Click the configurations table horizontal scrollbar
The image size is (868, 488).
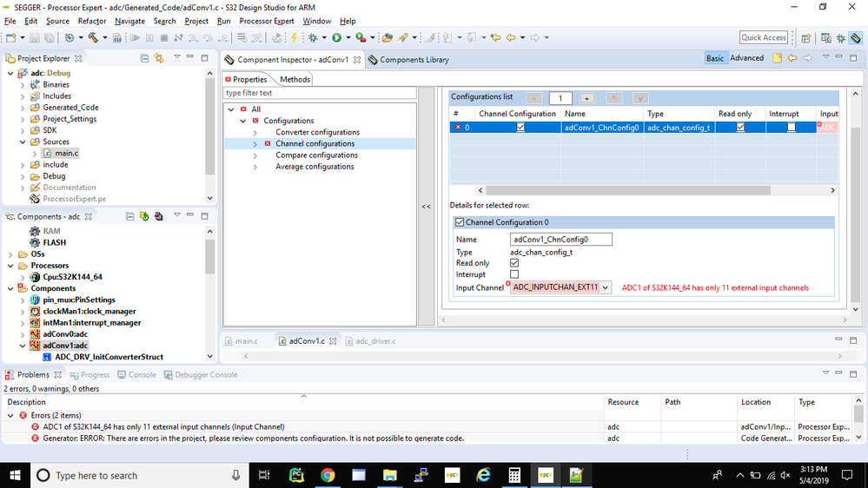[627, 190]
